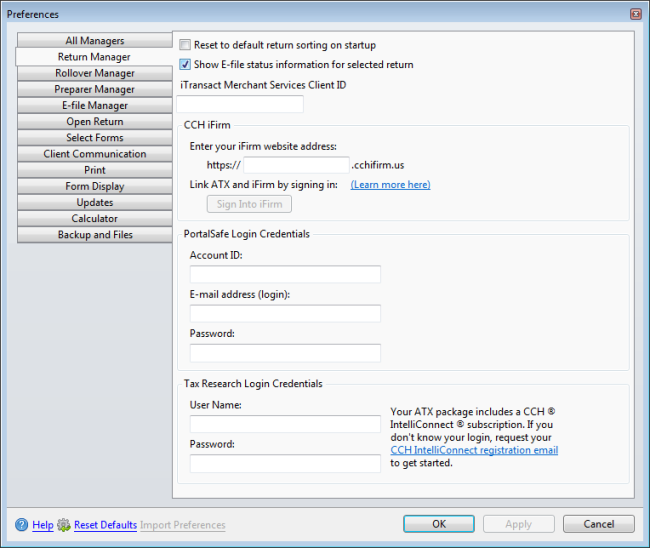
Task: Open the Preparer Manager preferences tab
Action: pos(95,89)
